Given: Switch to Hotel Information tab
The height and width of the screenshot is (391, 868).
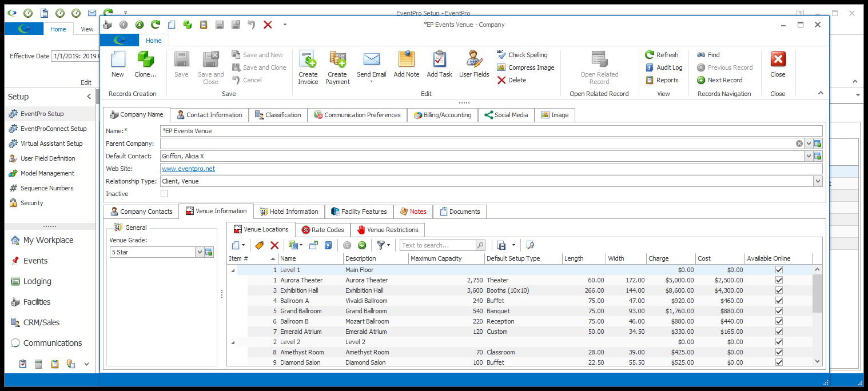Looking at the screenshot, I should pyautogui.click(x=289, y=212).
